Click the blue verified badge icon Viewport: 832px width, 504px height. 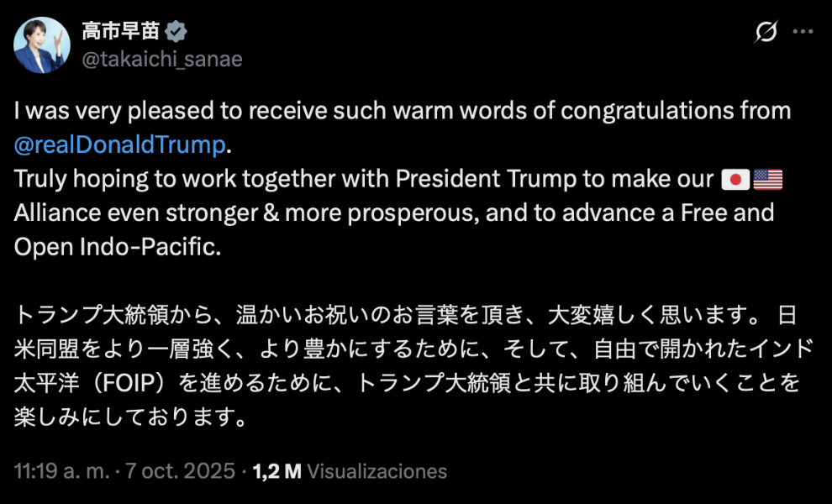[176, 33]
